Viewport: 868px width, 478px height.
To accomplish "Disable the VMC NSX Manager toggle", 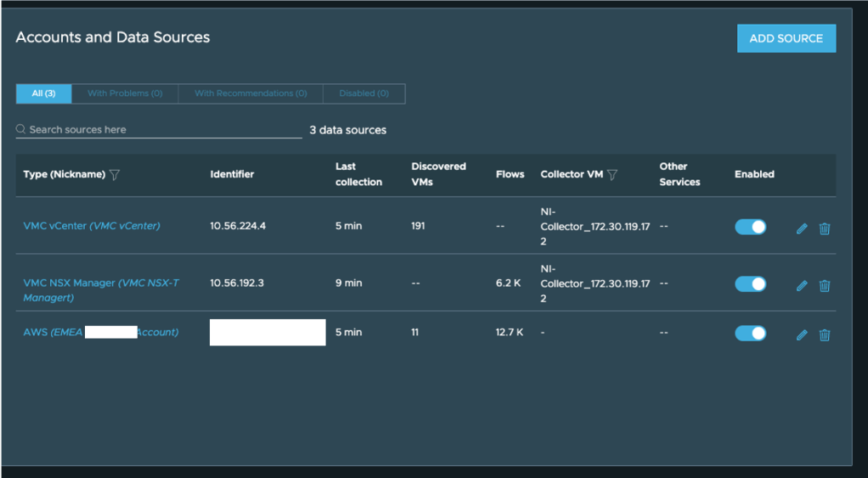I will point(750,284).
